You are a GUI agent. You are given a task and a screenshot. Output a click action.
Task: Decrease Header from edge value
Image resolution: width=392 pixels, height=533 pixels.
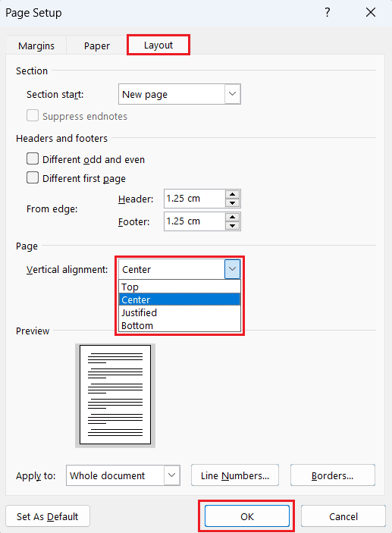(x=233, y=203)
